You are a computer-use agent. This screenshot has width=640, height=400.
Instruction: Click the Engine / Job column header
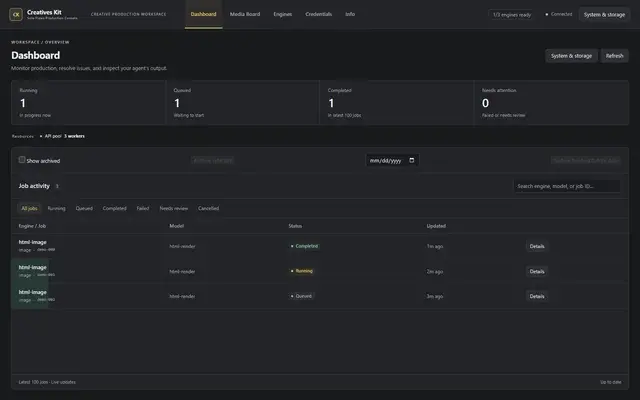pyautogui.click(x=32, y=226)
